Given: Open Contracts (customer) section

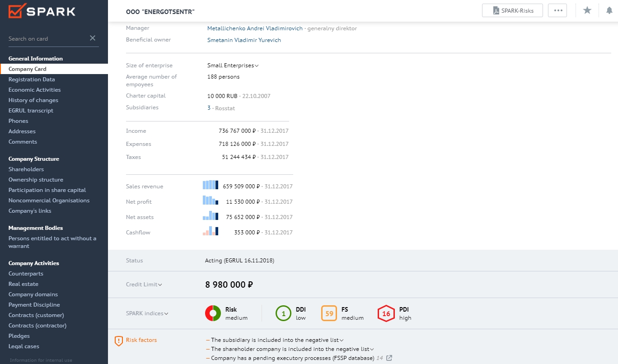Looking at the screenshot, I should [36, 315].
